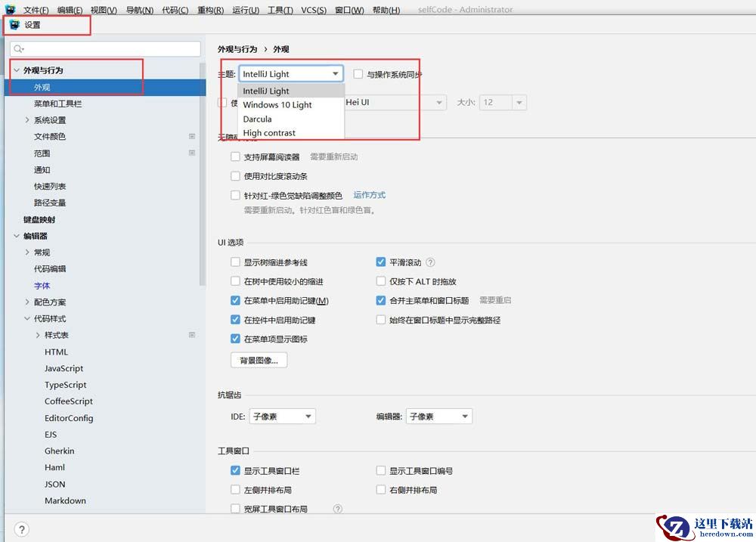Click the settings tree vertical scrollbar
Viewport: 756px width, 542px height.
[203, 174]
